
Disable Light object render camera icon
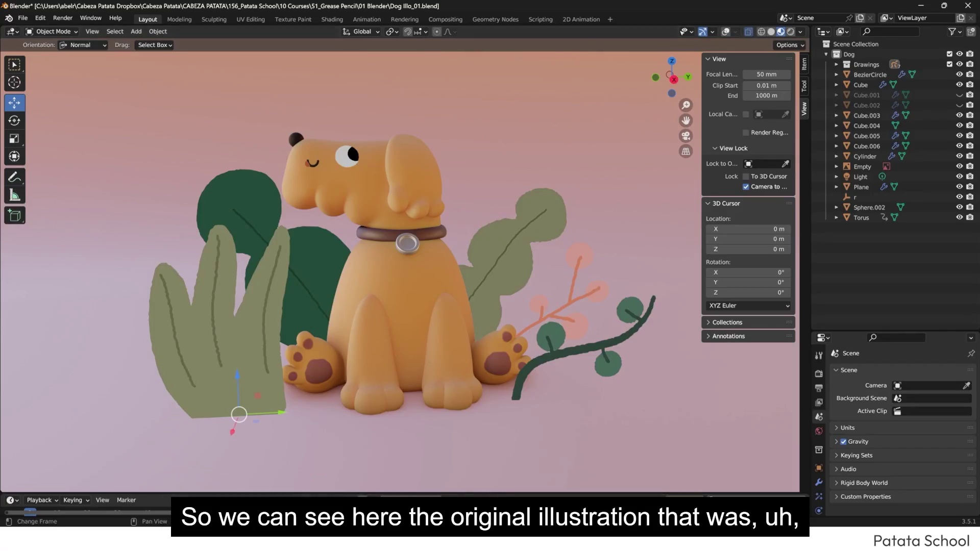click(970, 177)
